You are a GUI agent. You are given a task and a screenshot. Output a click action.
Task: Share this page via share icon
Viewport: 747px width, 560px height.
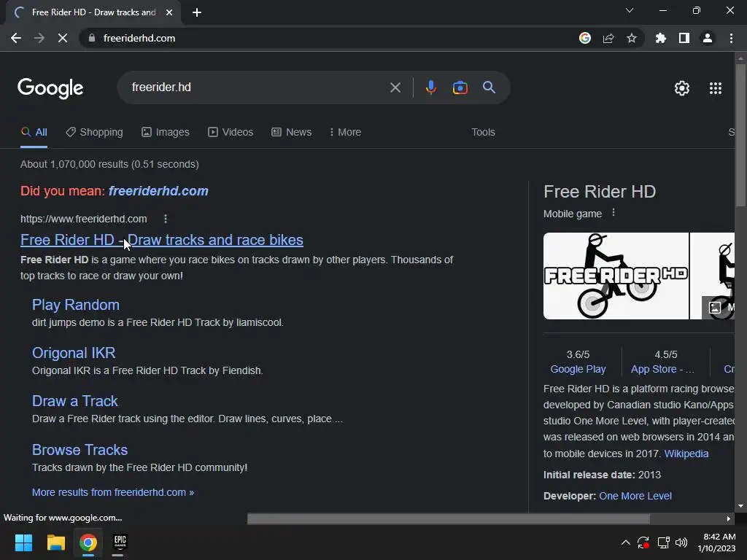[x=608, y=38]
